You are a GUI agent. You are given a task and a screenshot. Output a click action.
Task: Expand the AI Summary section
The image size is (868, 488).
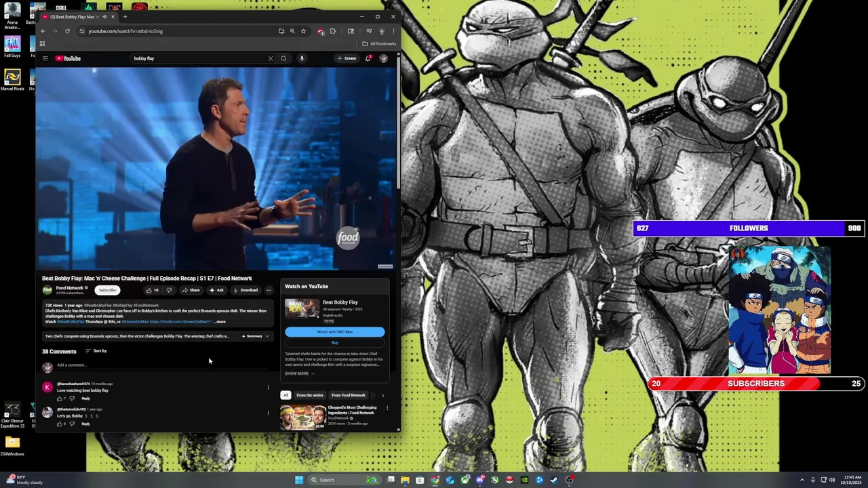(x=255, y=336)
